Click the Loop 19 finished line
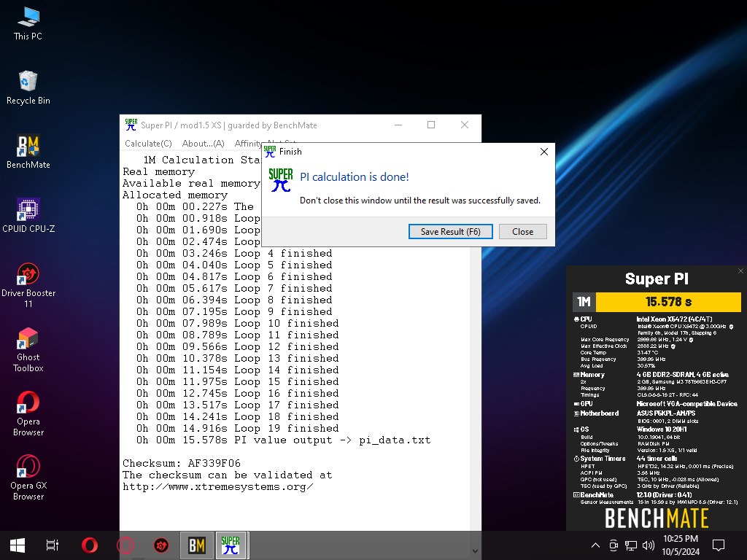Screen dimensions: 747x560 tap(237, 428)
